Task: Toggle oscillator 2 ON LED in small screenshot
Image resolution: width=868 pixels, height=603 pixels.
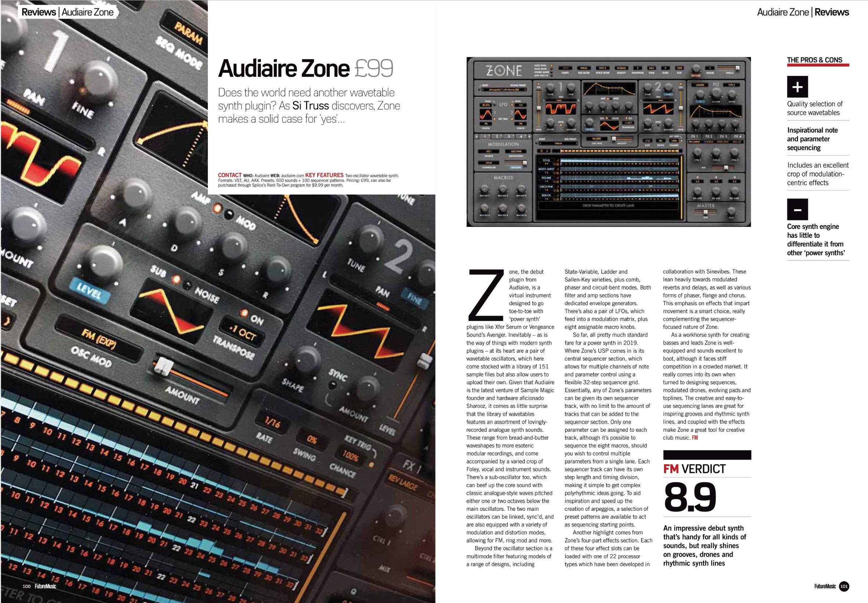Action: 681,84
